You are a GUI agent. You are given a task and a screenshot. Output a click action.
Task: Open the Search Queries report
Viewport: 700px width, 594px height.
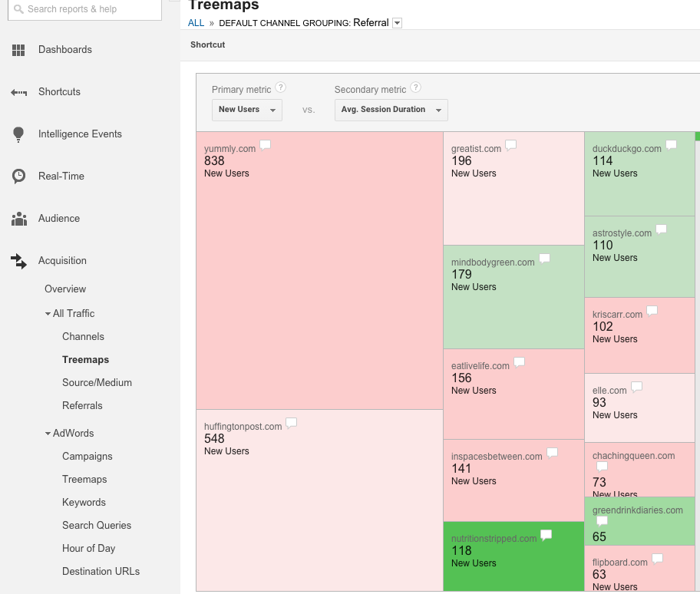click(97, 525)
